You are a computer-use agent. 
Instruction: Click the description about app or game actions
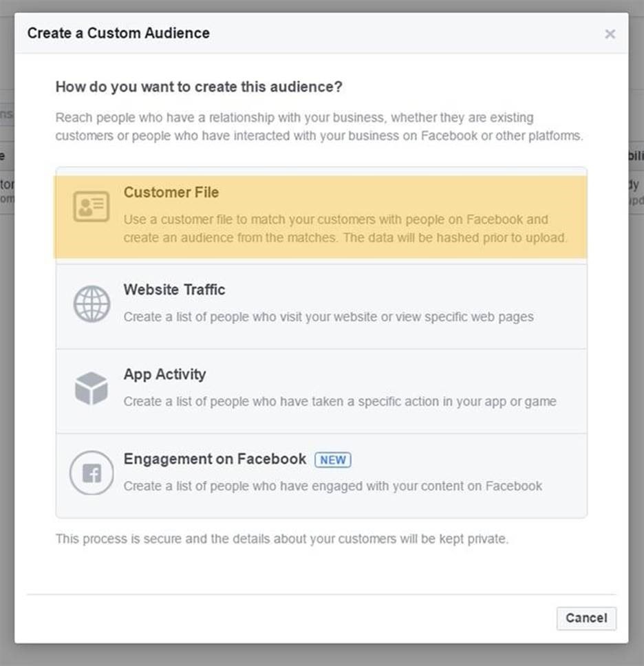tap(340, 401)
